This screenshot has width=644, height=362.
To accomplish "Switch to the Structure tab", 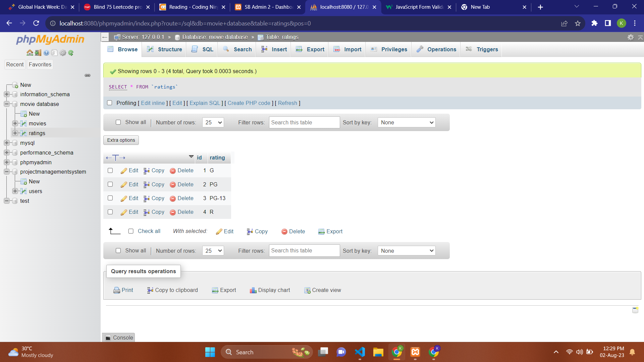I will [x=165, y=49].
